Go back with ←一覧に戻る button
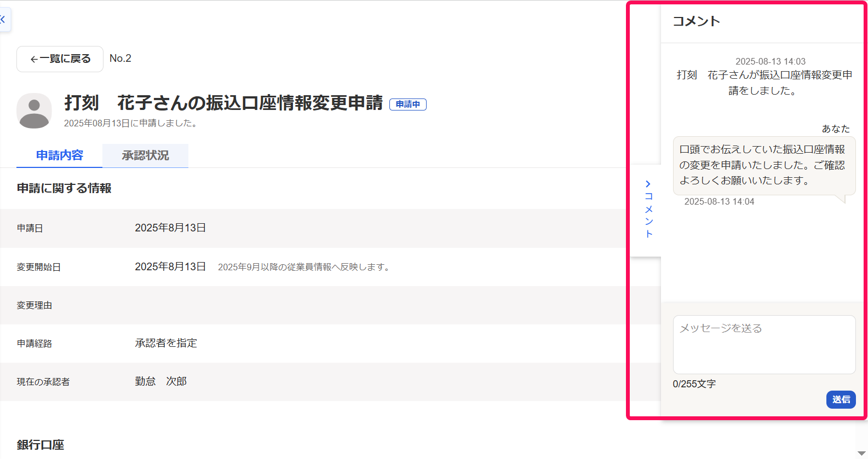868x459 pixels. point(60,59)
